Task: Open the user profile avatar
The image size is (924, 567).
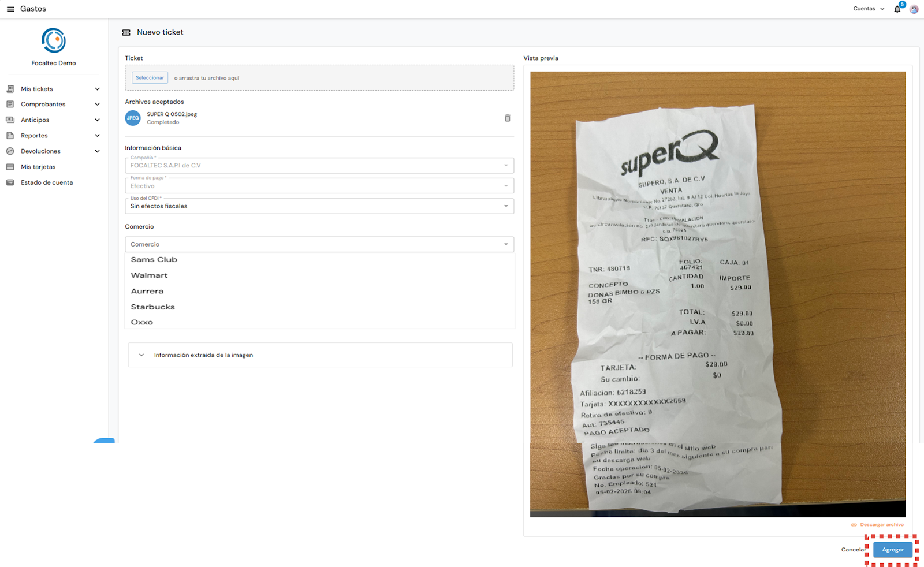Action: pyautogui.click(x=914, y=9)
